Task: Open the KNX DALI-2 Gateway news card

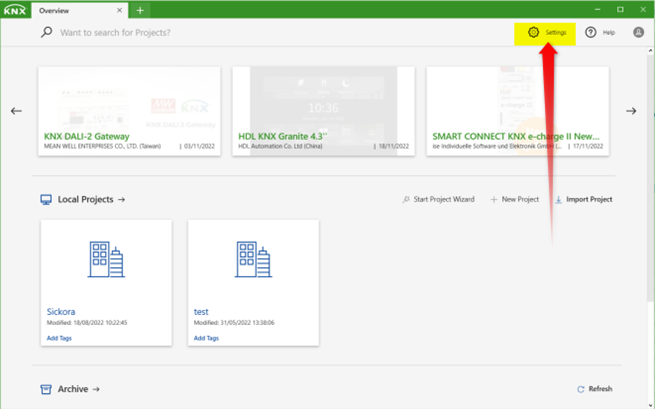Action: 129,111
